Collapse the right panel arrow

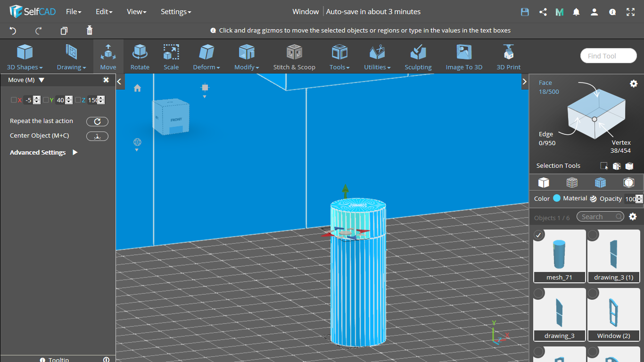pos(525,82)
